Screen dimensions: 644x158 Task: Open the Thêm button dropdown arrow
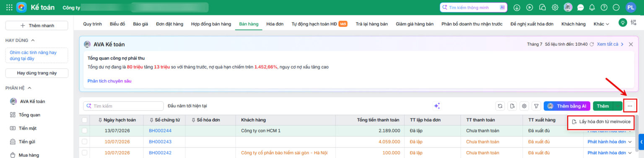618,106
